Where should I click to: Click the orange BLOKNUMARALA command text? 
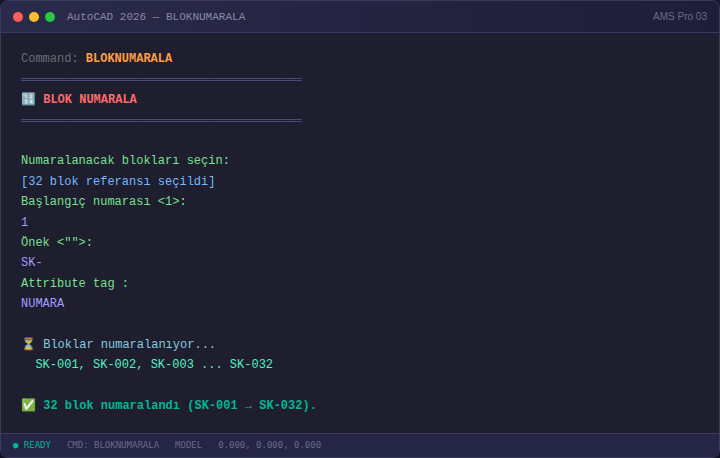coord(129,58)
